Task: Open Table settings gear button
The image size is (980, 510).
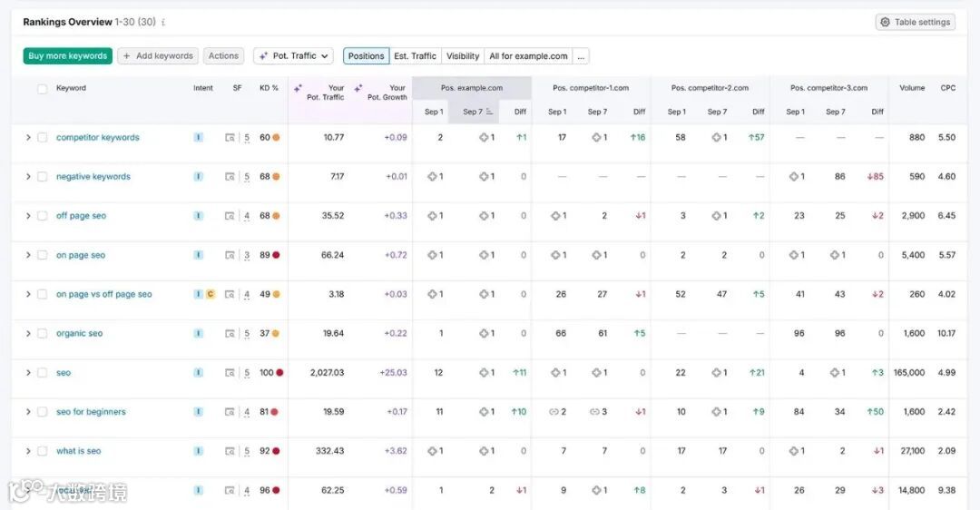Action: point(915,22)
